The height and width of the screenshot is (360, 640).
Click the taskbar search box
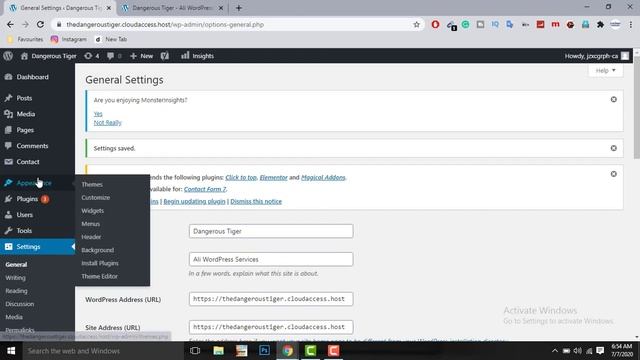(x=102, y=351)
